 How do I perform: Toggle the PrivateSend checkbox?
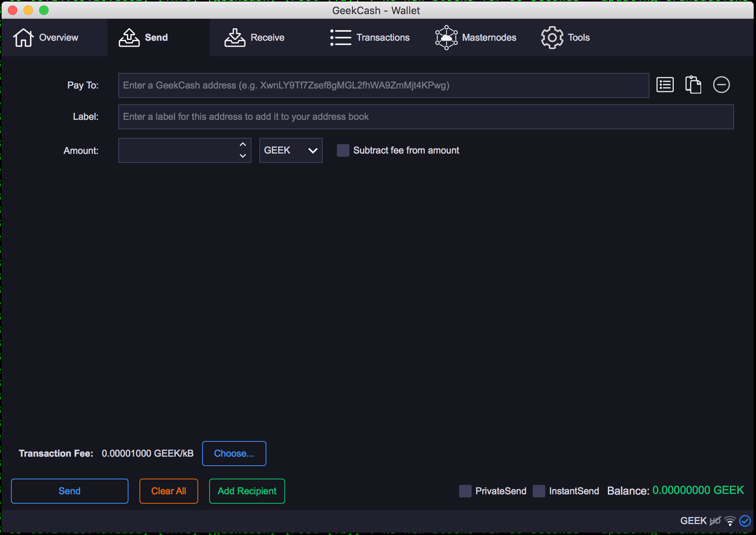pyautogui.click(x=465, y=491)
